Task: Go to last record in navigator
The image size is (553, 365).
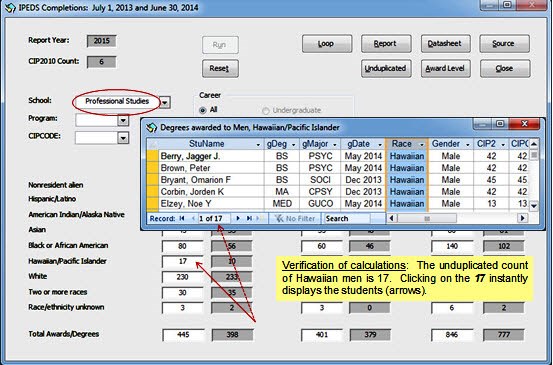Action: [249, 218]
